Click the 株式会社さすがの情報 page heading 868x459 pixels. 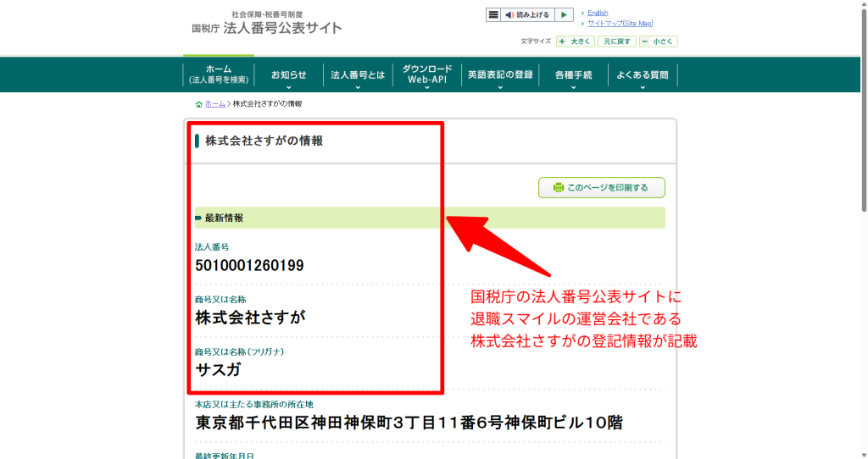(x=264, y=141)
